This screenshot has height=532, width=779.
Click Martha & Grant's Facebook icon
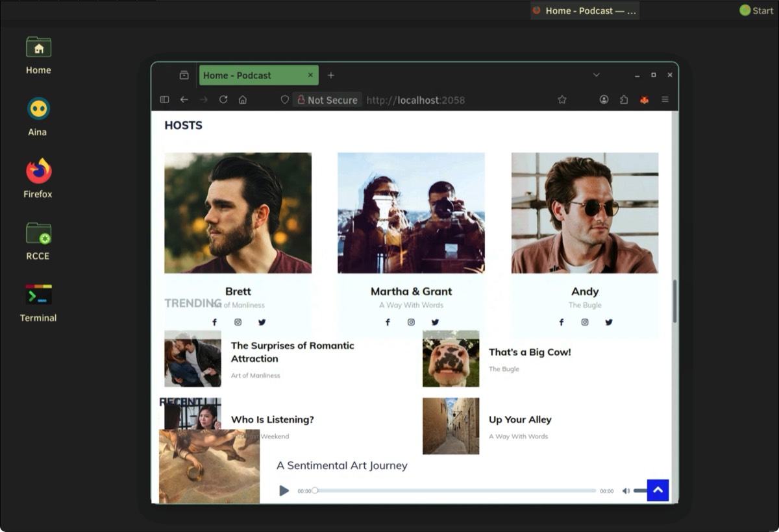click(388, 322)
